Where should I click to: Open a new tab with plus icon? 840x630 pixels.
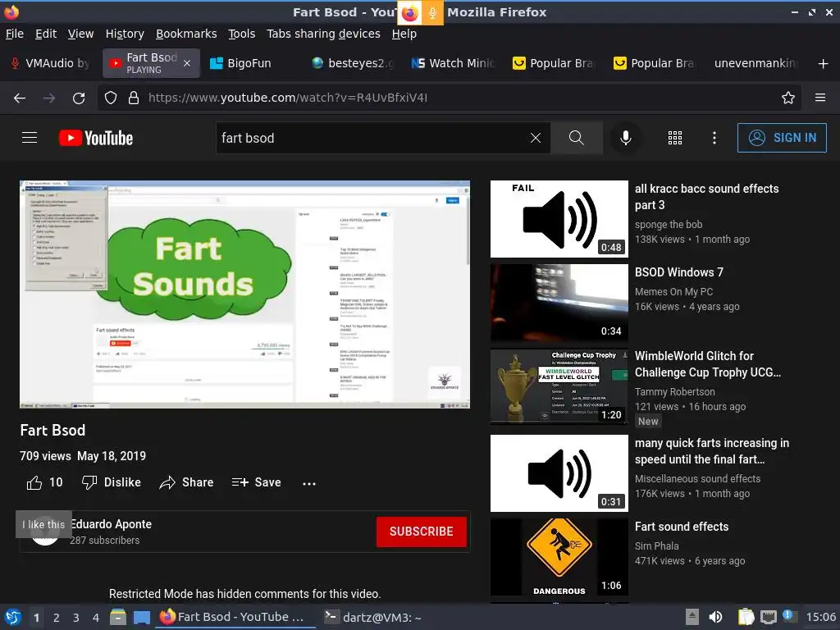tap(824, 64)
